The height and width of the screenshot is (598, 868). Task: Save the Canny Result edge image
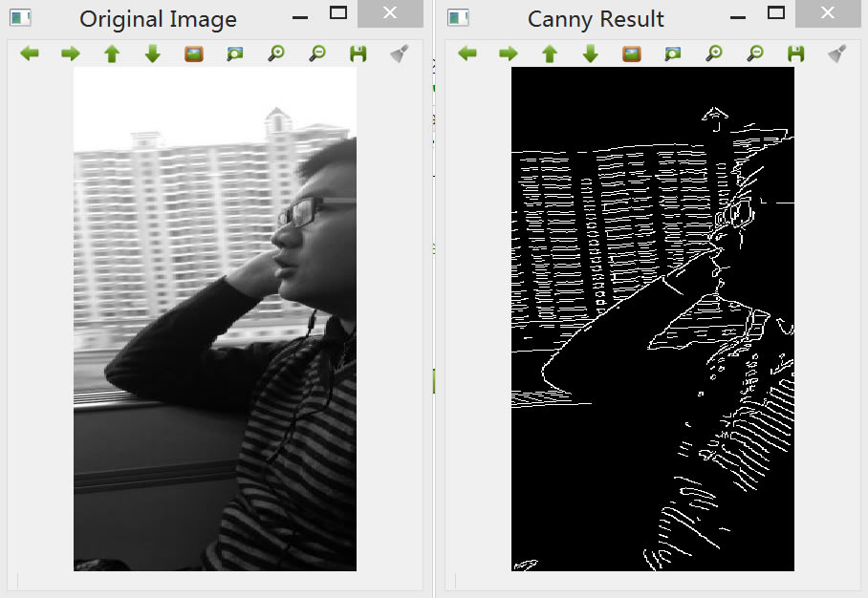(x=796, y=53)
